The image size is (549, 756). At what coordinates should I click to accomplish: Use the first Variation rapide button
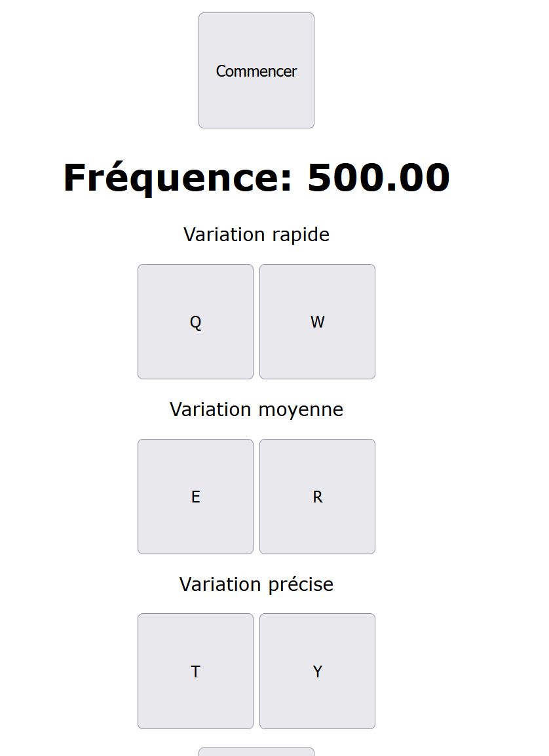coord(195,322)
